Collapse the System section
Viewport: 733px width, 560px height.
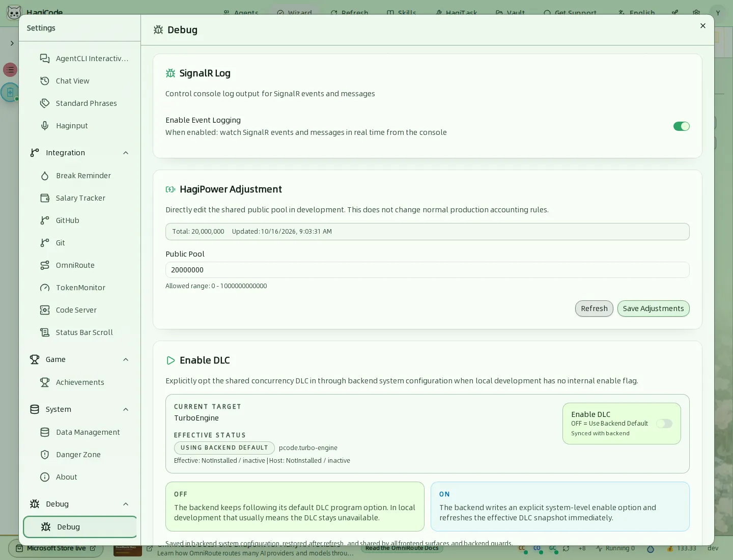tap(126, 409)
